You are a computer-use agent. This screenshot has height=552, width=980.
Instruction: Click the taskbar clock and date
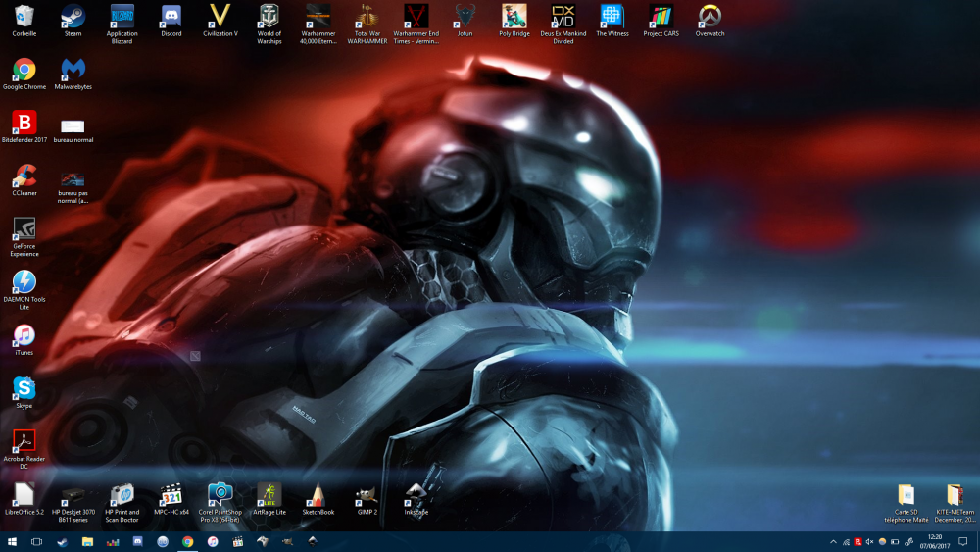935,541
